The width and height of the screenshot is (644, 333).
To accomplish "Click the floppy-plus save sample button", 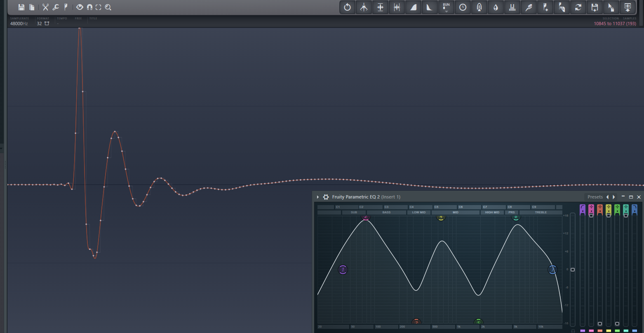I will pyautogui.click(x=595, y=7).
